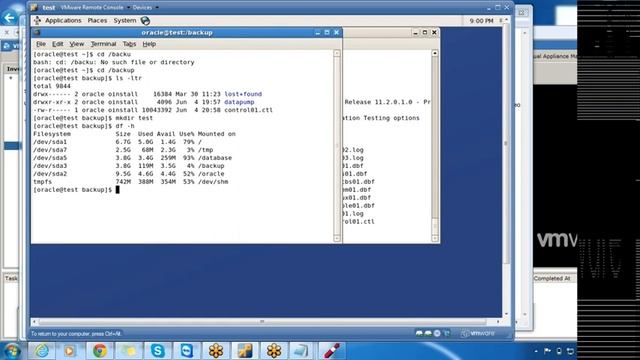640x360 pixels.
Task: Open Skype from the taskbar
Action: (x=158, y=351)
